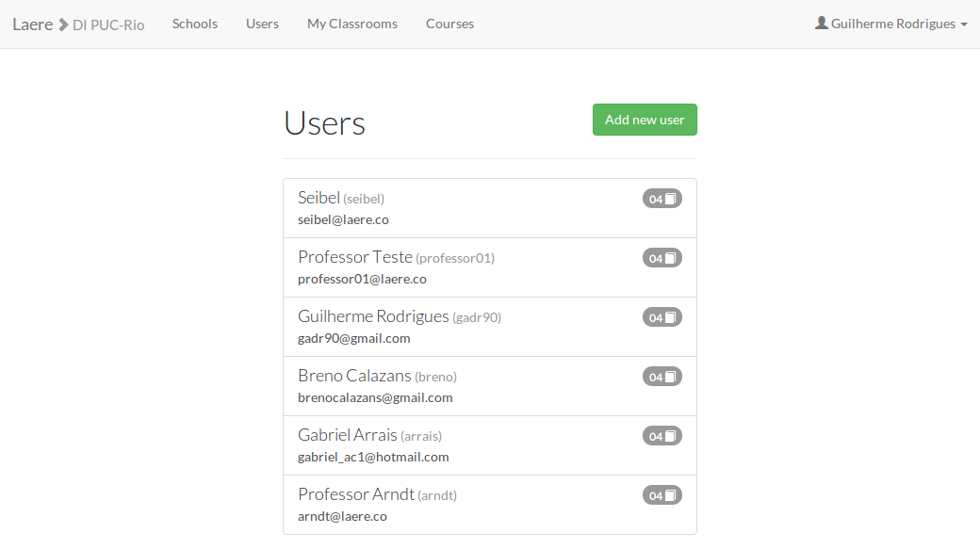Open the Courses page
Viewport: 980px width, 549px height.
(449, 24)
